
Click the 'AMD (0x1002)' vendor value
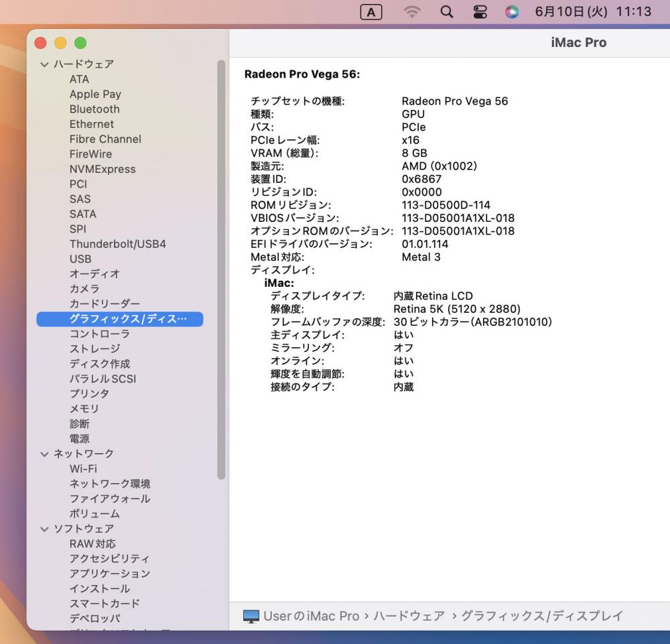pyautogui.click(x=440, y=166)
